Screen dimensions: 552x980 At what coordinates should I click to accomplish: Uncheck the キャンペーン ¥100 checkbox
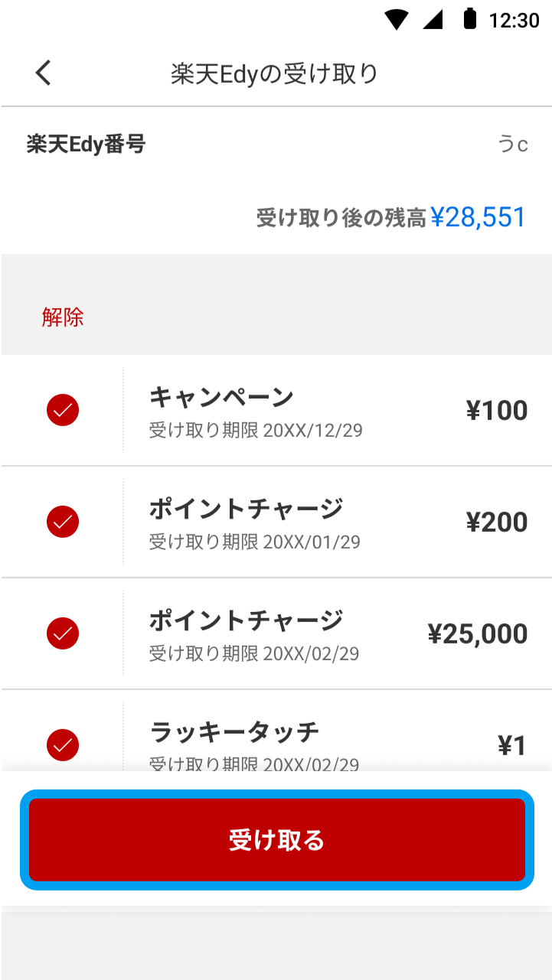63,411
